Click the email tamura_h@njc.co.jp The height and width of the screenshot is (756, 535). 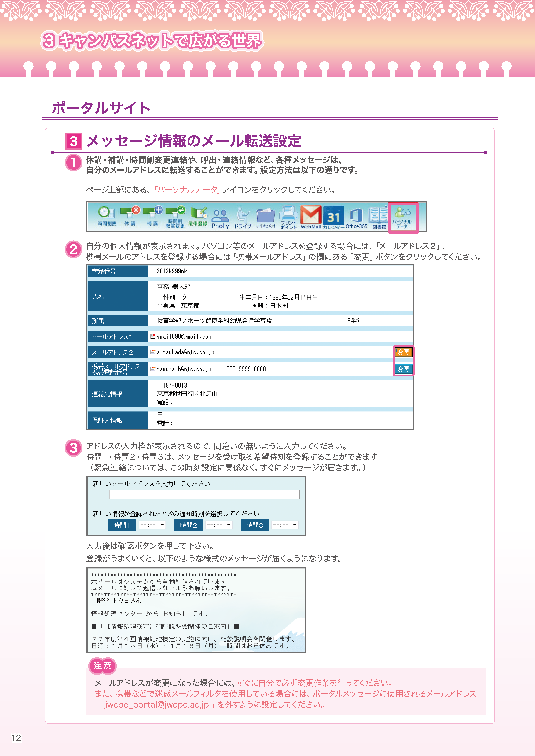(184, 369)
